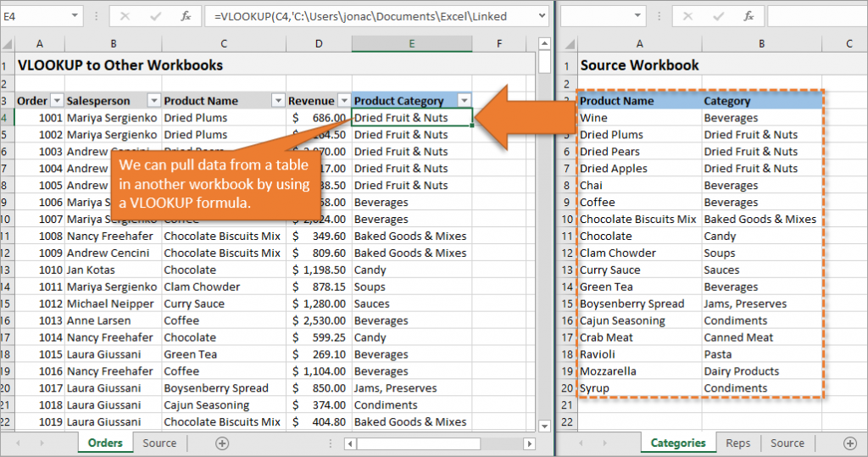Switch to the Categories sheet tab
868x457 pixels.
pos(677,443)
